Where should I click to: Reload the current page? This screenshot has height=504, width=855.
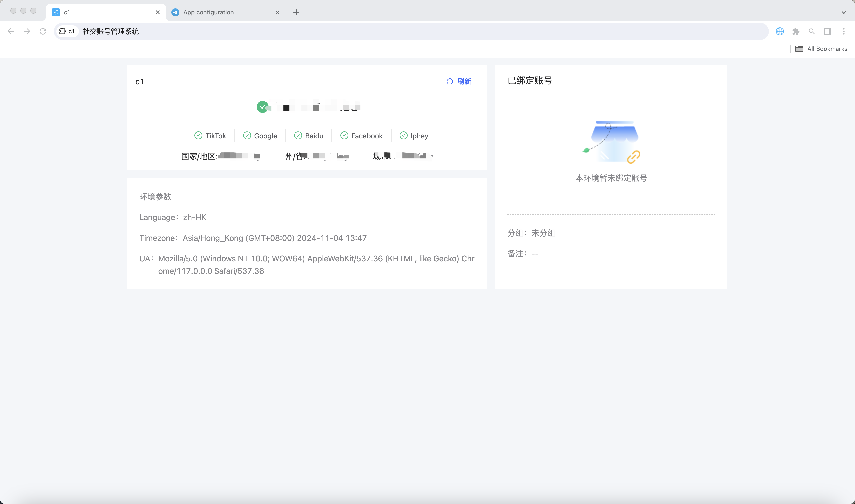[x=43, y=31]
